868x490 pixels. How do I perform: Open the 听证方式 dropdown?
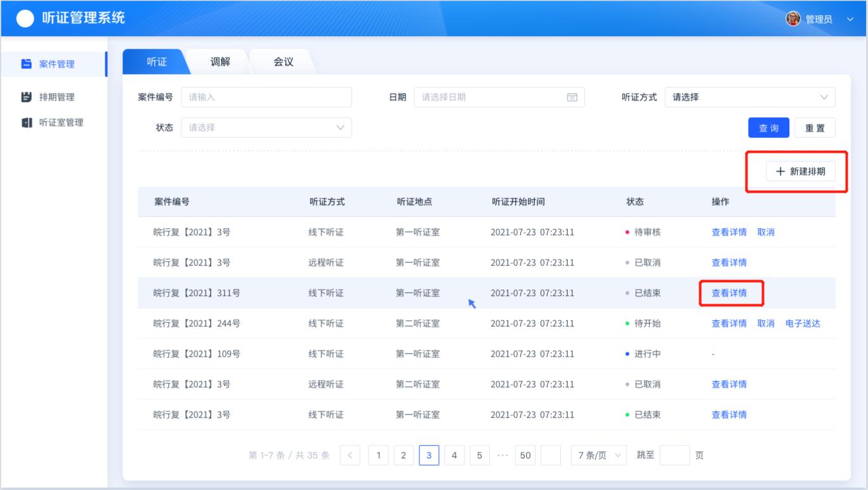pyautogui.click(x=750, y=97)
